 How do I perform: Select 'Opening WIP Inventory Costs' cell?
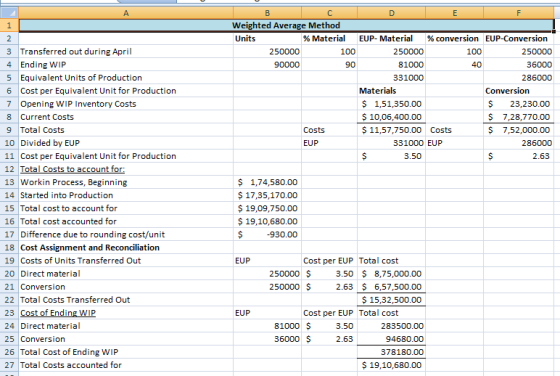pos(126,104)
